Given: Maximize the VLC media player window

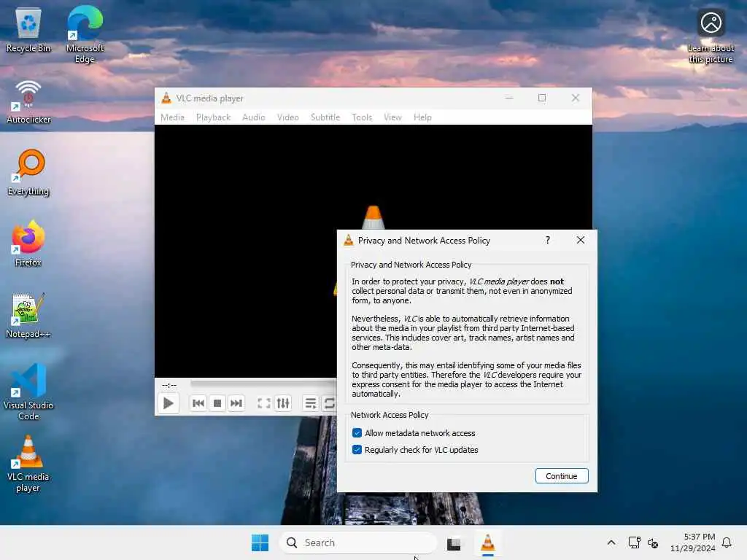Looking at the screenshot, I should click(542, 98).
